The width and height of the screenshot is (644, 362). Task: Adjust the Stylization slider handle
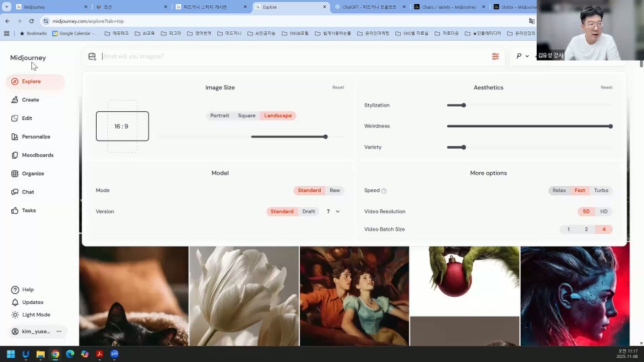click(463, 105)
